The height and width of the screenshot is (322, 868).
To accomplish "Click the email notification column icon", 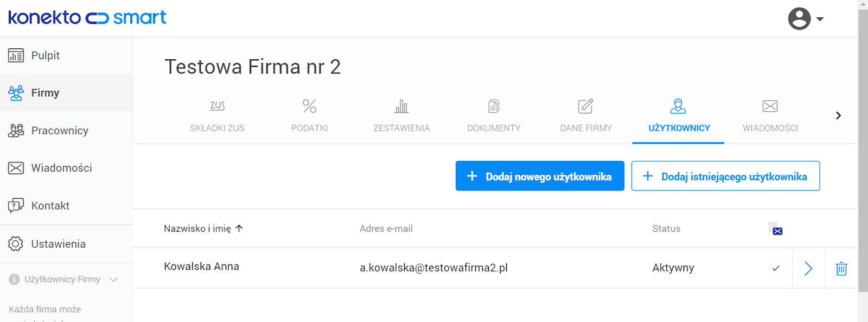I will pos(775,229).
